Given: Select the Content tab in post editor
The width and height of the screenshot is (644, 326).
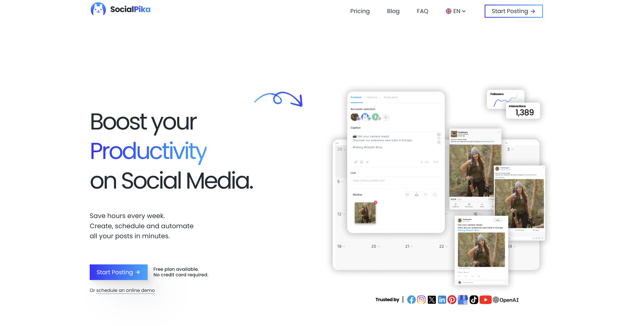Looking at the screenshot, I should (x=356, y=97).
